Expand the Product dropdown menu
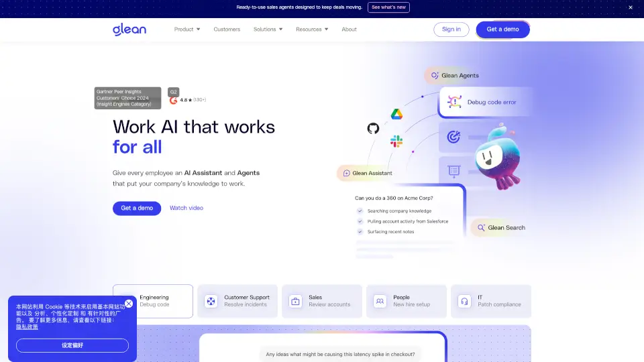The image size is (644, 362). click(187, 29)
